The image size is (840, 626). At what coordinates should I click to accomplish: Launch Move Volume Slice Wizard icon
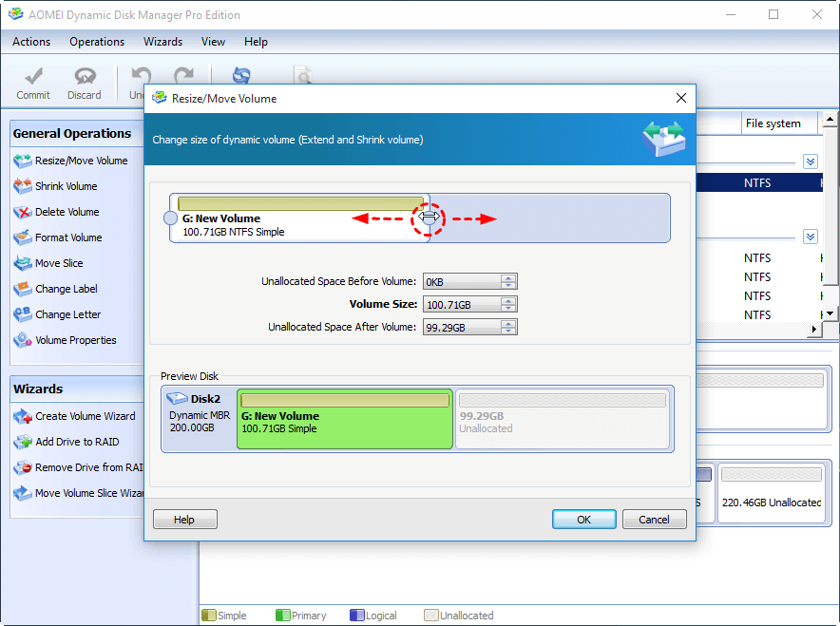pos(23,493)
